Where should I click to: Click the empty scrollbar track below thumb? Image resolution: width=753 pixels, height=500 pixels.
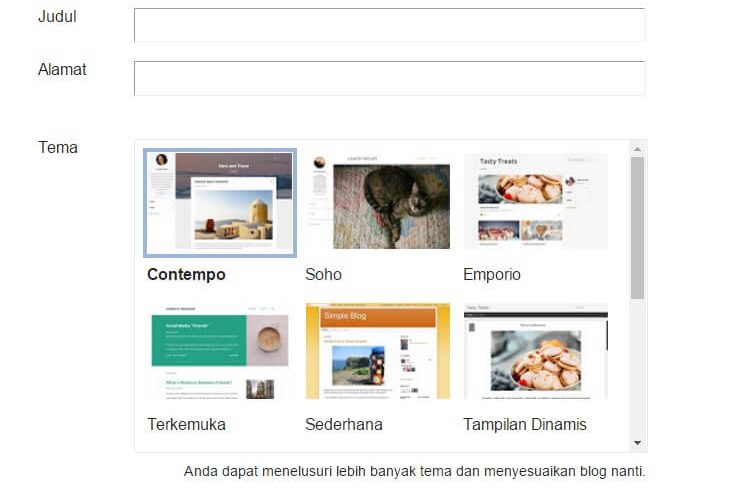(637, 367)
